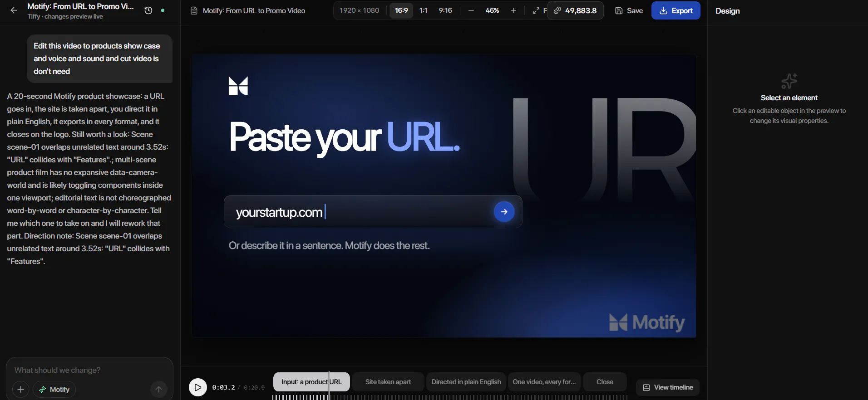Select the 16:9 aspect ratio
The height and width of the screenshot is (400, 868).
[x=401, y=10]
